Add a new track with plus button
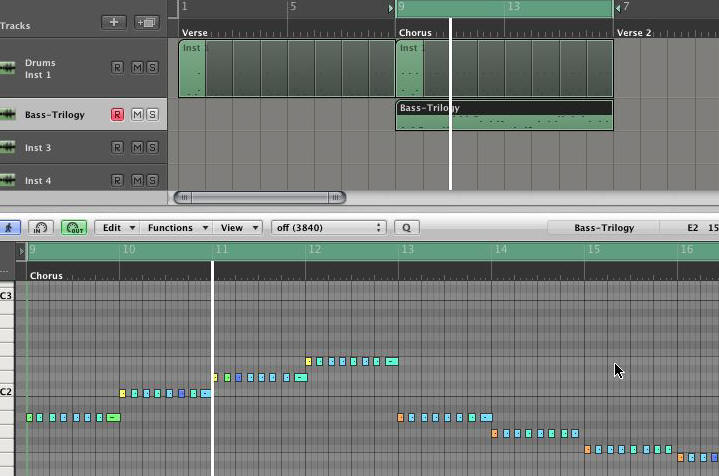The width and height of the screenshot is (719, 476). point(114,22)
